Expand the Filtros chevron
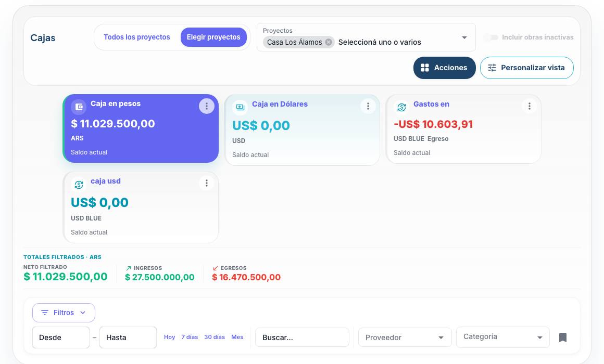This screenshot has width=604, height=364. 83,313
